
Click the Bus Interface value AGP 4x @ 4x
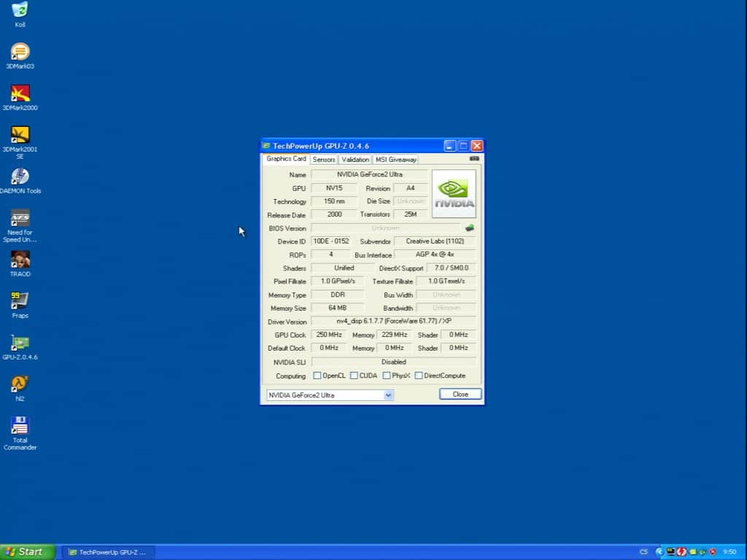pyautogui.click(x=435, y=254)
